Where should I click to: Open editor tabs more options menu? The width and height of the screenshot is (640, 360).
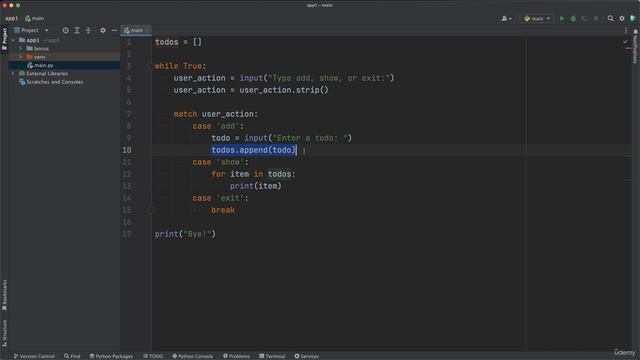[626, 30]
